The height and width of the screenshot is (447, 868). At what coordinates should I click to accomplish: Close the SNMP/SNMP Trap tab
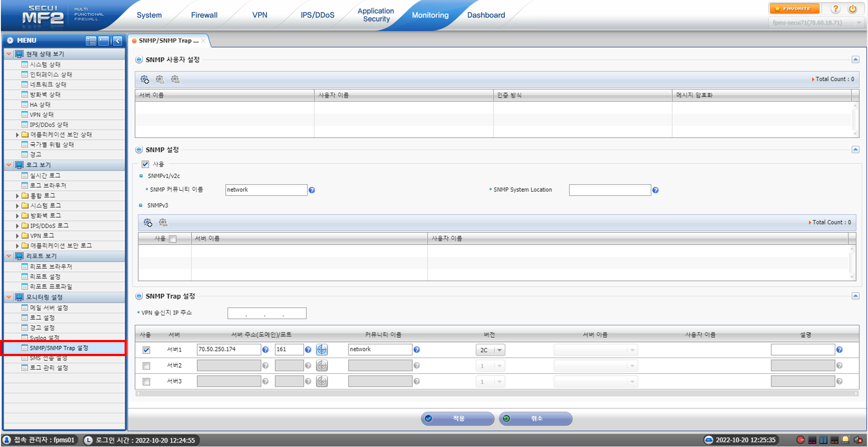click(x=203, y=41)
